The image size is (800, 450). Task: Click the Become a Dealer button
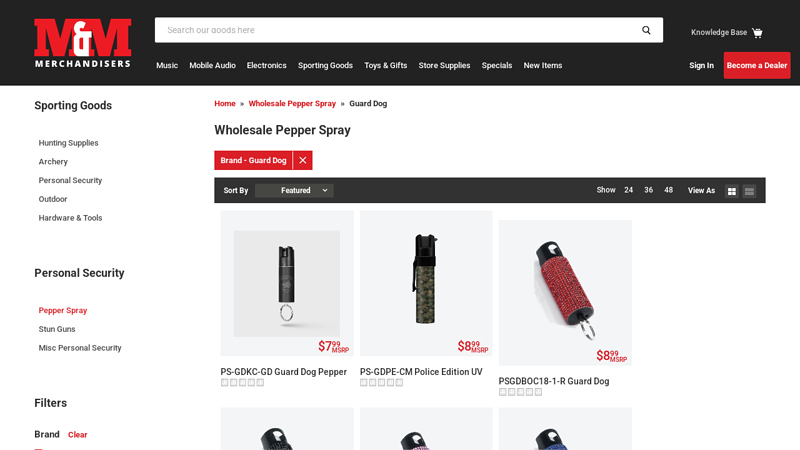pos(757,65)
